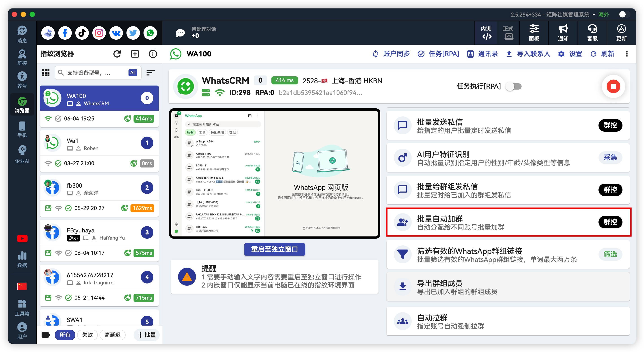
Task: Select the 高延迟 filter tab
Action: tap(113, 335)
